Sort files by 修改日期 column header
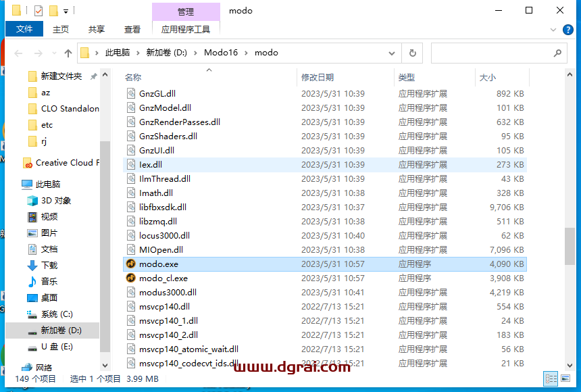Image resolution: width=581 pixels, height=392 pixels. (345, 77)
